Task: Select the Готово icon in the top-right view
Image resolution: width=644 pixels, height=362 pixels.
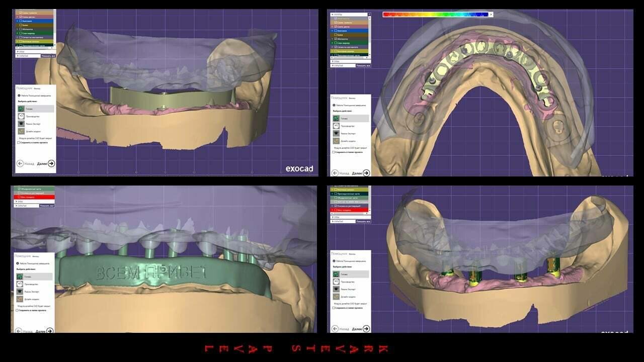Action: point(336,118)
